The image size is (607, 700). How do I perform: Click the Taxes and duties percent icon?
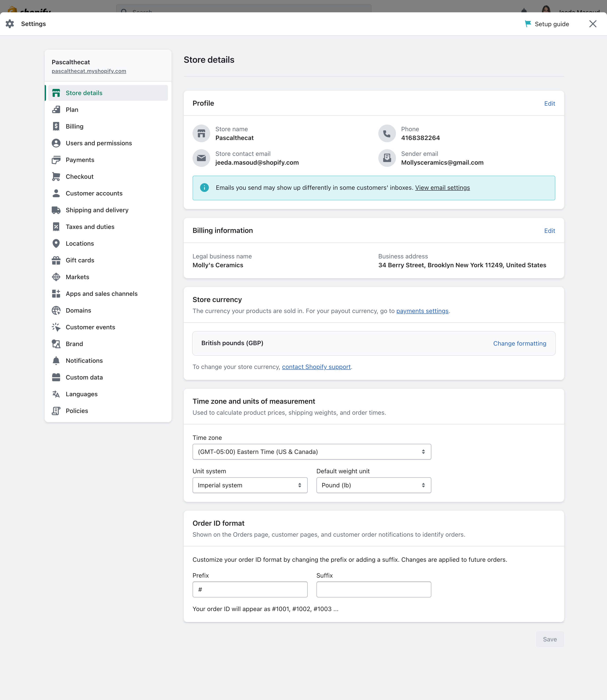point(56,227)
